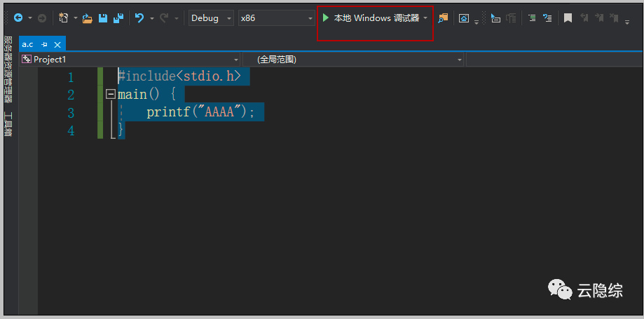Click line number 1 in the margin
Viewport: 644px width, 319px height.
pos(71,77)
